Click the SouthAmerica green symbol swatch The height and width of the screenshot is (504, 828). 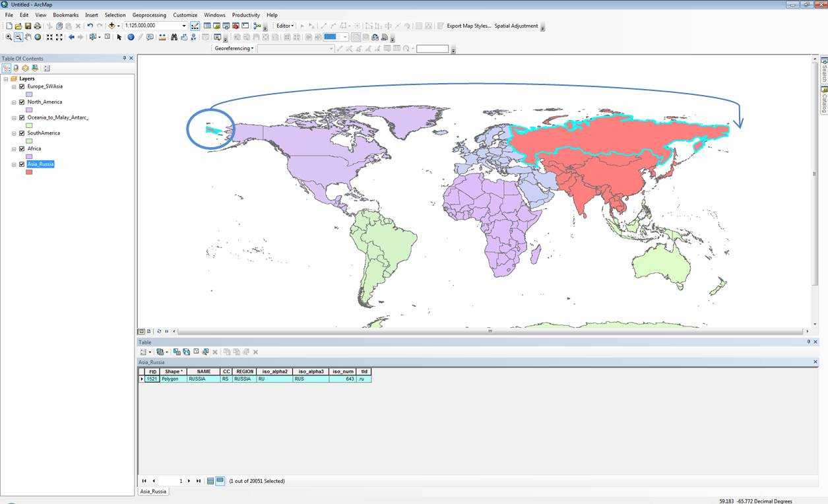[29, 141]
